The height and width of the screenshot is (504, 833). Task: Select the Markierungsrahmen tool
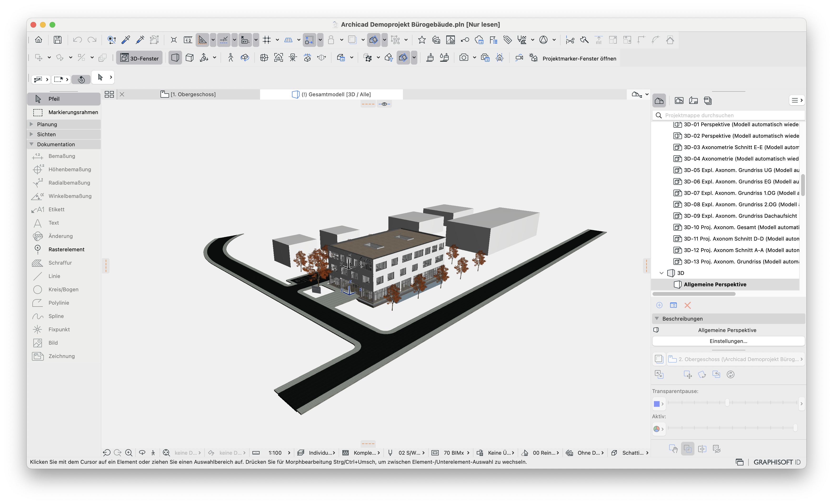[x=64, y=112]
